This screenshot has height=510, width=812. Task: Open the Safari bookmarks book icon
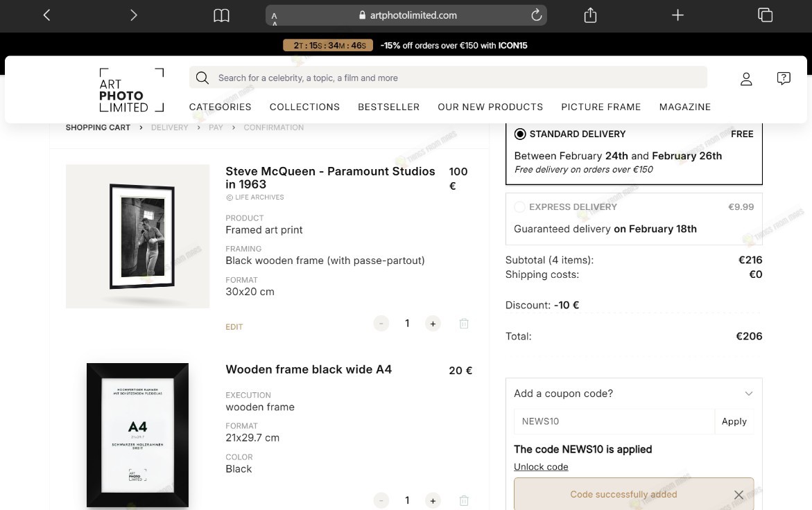222,15
